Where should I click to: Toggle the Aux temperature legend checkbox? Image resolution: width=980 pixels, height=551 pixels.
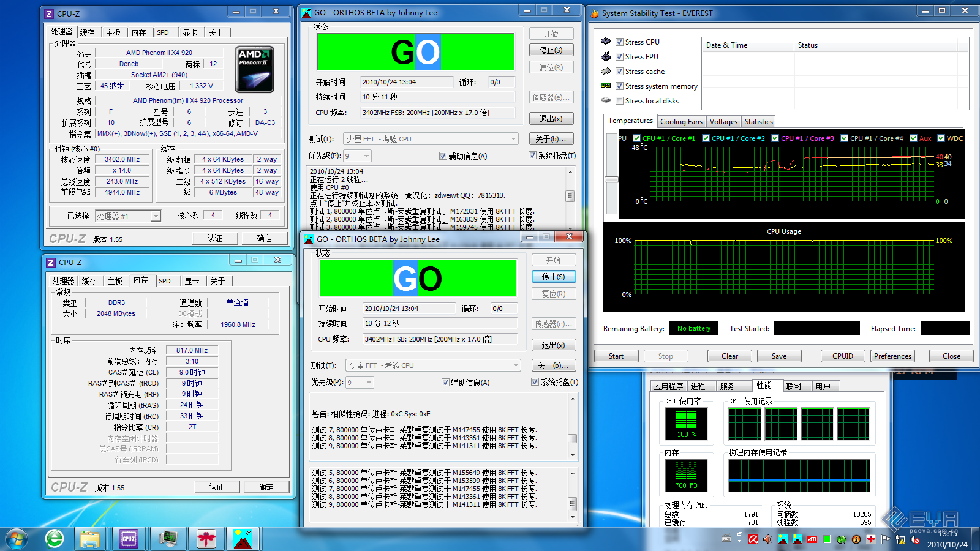pyautogui.click(x=914, y=138)
